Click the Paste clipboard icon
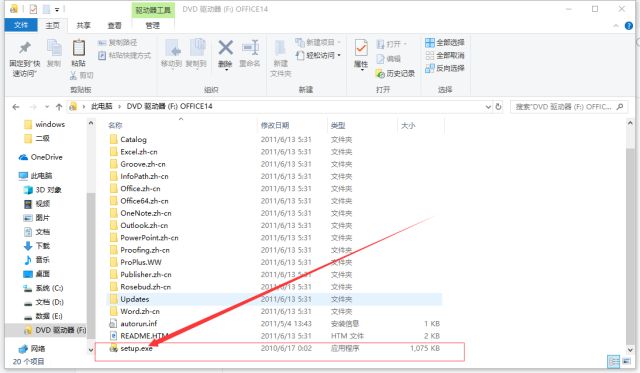 (79, 48)
